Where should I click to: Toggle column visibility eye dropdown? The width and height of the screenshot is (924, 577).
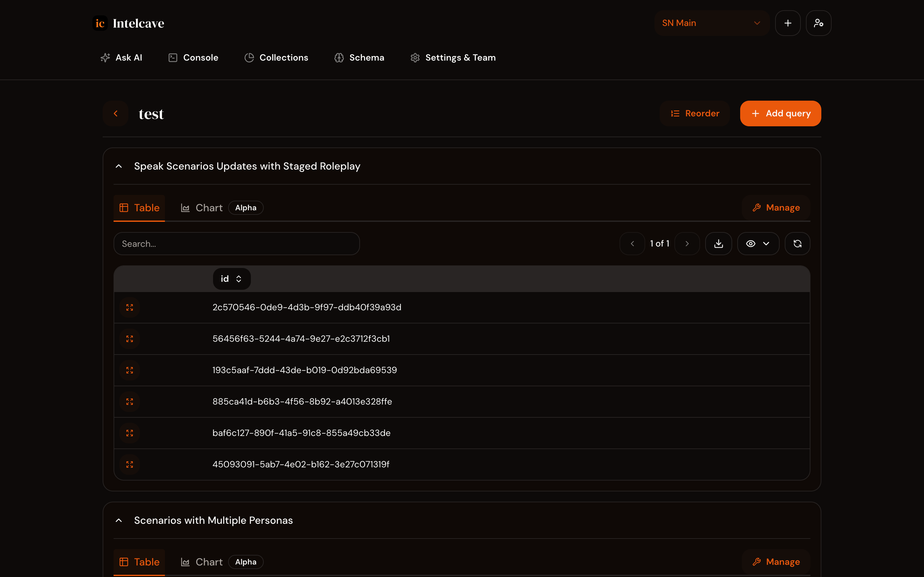coord(758,244)
